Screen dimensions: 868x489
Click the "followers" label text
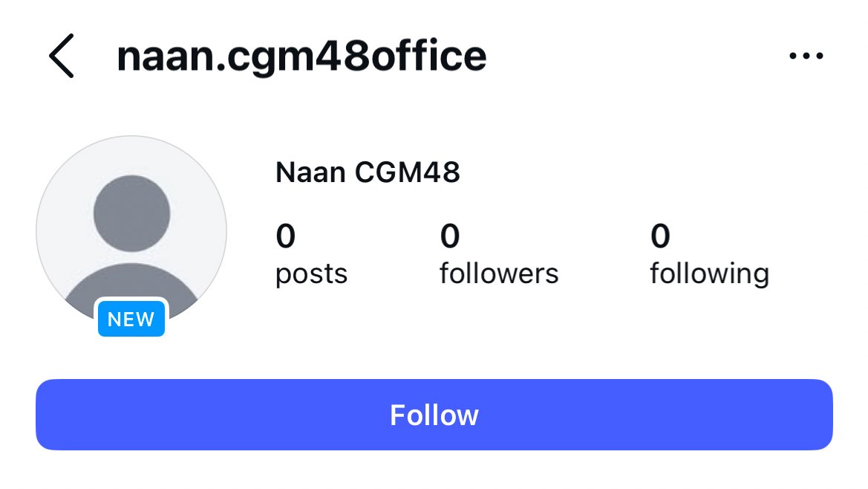coord(498,274)
